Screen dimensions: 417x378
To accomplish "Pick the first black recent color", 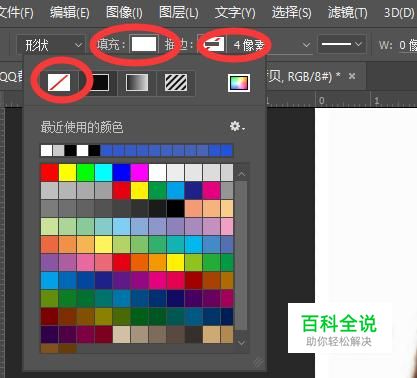I will [x=70, y=150].
